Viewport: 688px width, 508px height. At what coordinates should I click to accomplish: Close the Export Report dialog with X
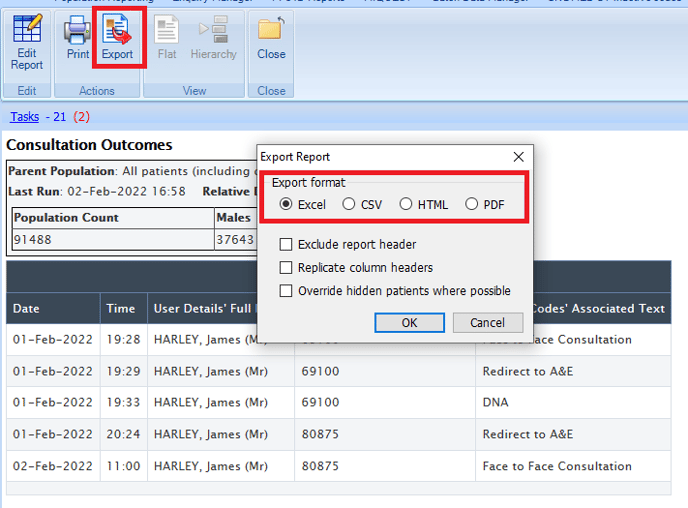click(518, 157)
